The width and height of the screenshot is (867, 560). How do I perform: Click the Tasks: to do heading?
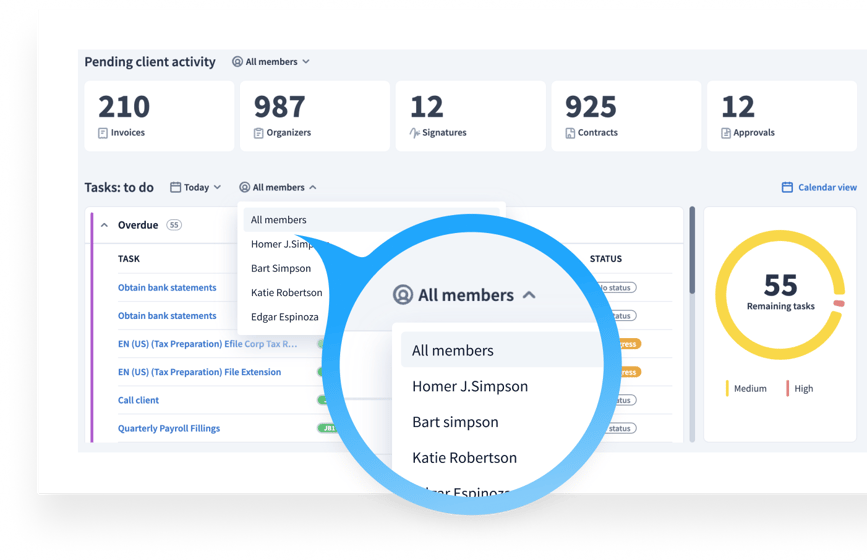(119, 187)
